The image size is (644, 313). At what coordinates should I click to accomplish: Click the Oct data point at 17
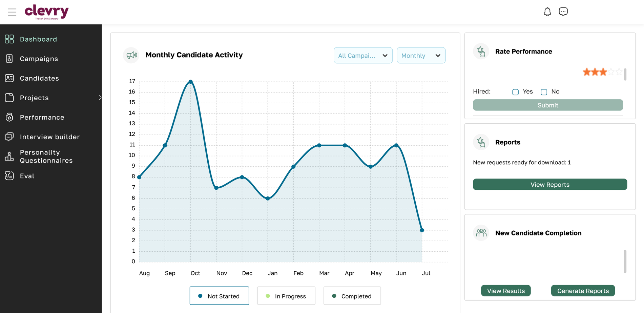(x=191, y=82)
